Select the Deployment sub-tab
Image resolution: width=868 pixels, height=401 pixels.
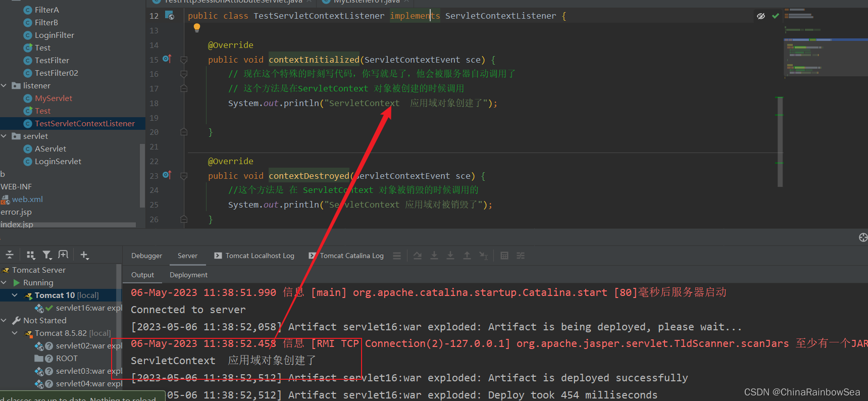point(188,275)
